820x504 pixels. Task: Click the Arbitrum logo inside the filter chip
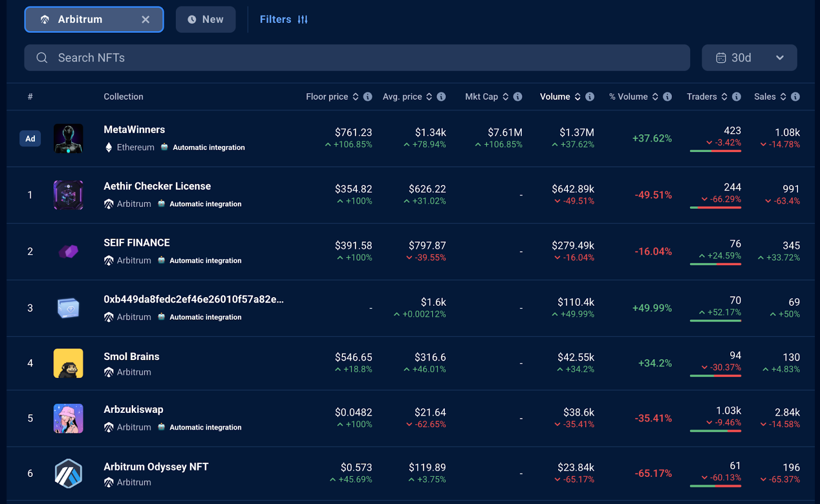[x=46, y=19]
